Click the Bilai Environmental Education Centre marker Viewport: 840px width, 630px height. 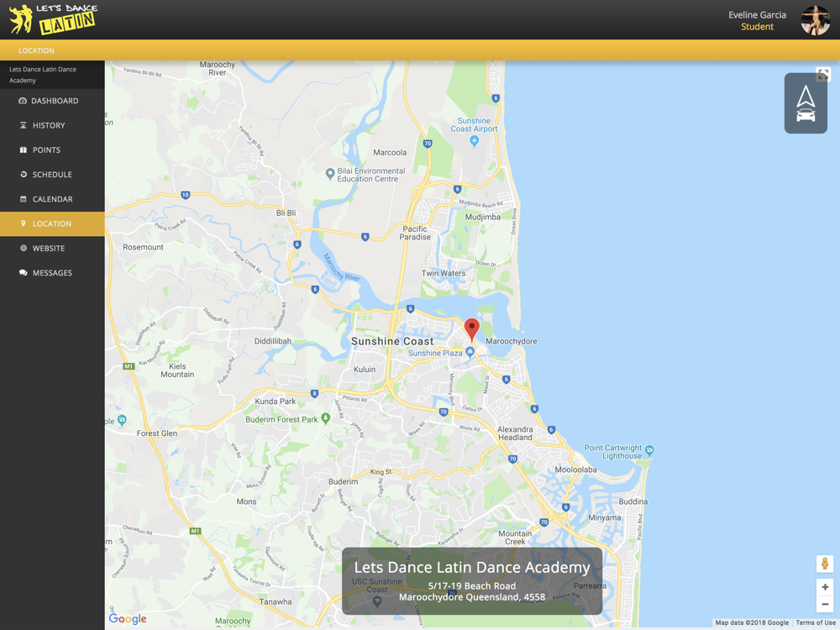330,174
